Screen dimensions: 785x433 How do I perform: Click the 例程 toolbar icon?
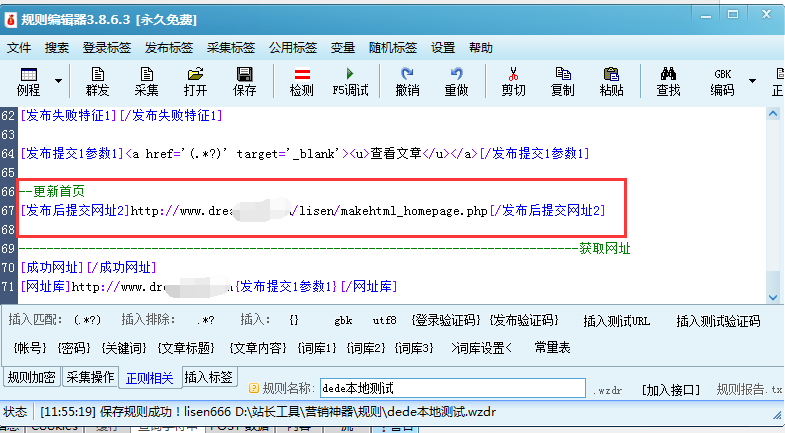[29, 82]
